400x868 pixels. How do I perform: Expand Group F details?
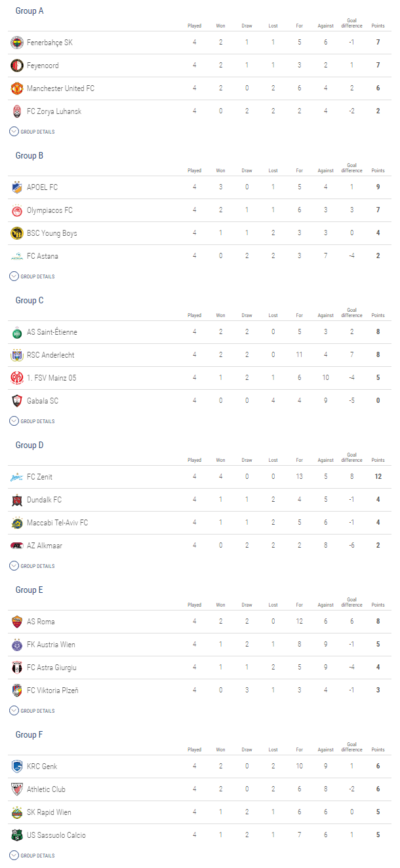(32, 856)
